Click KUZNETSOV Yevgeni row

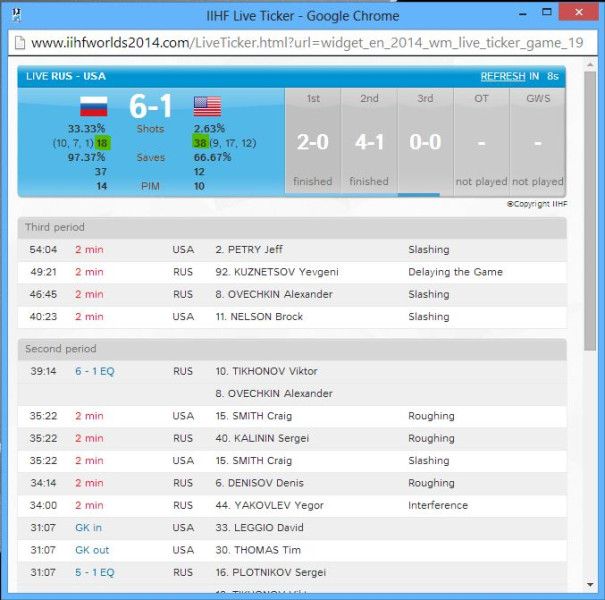point(292,272)
